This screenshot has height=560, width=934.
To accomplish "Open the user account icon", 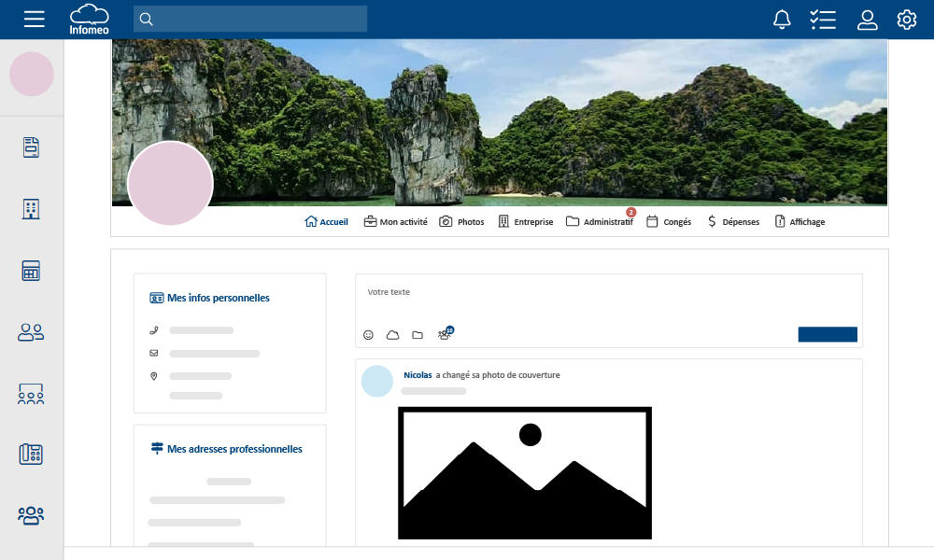I will click(x=868, y=20).
